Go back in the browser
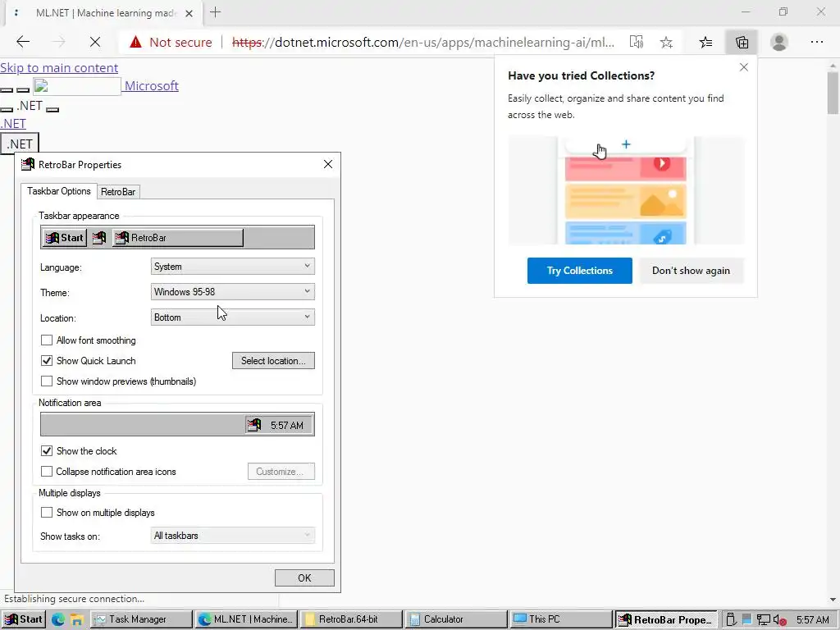840x630 pixels. click(x=23, y=42)
